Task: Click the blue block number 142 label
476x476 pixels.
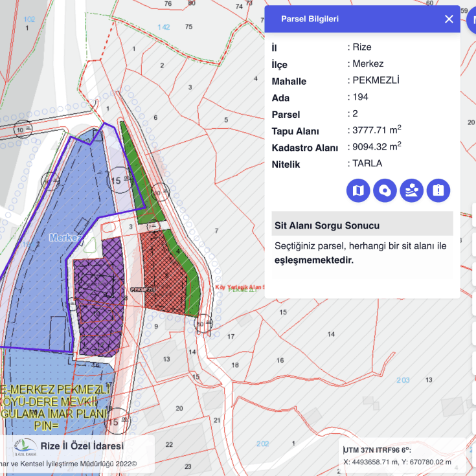Action: (163, 27)
